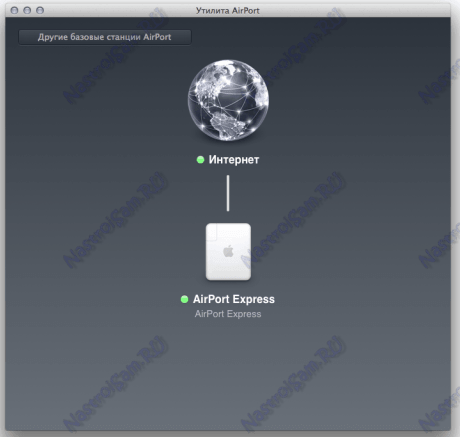Click the green status dot beside AirPort Express

pyautogui.click(x=184, y=299)
